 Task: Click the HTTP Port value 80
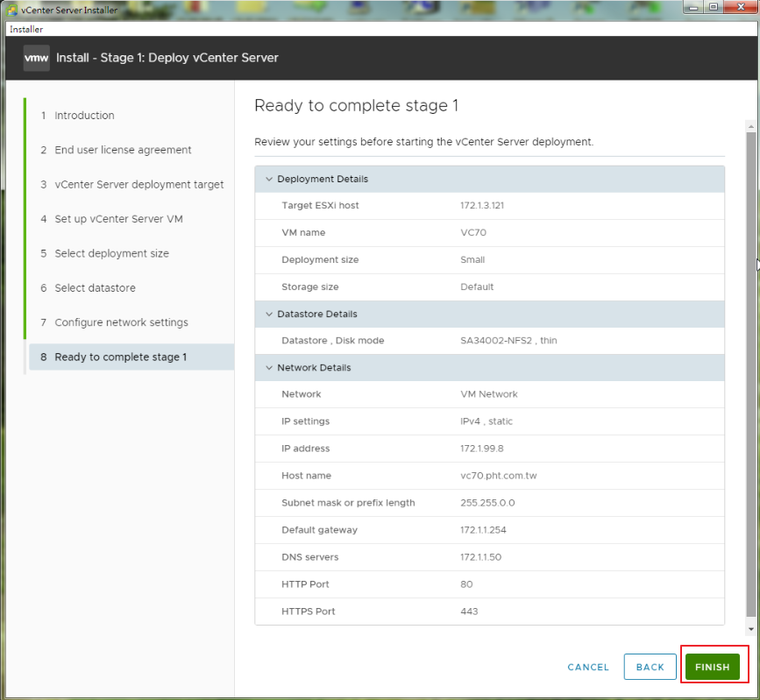click(x=466, y=584)
